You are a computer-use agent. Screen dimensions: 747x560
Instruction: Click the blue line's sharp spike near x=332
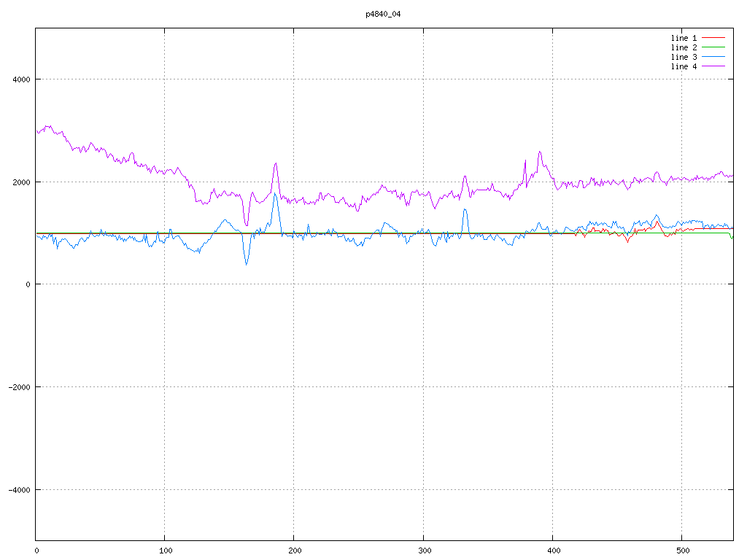click(x=464, y=210)
